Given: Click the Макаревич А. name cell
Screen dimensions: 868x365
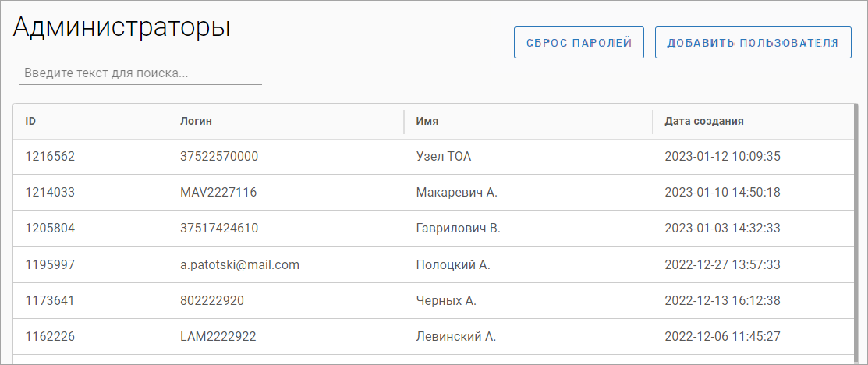Looking at the screenshot, I should click(x=456, y=193).
